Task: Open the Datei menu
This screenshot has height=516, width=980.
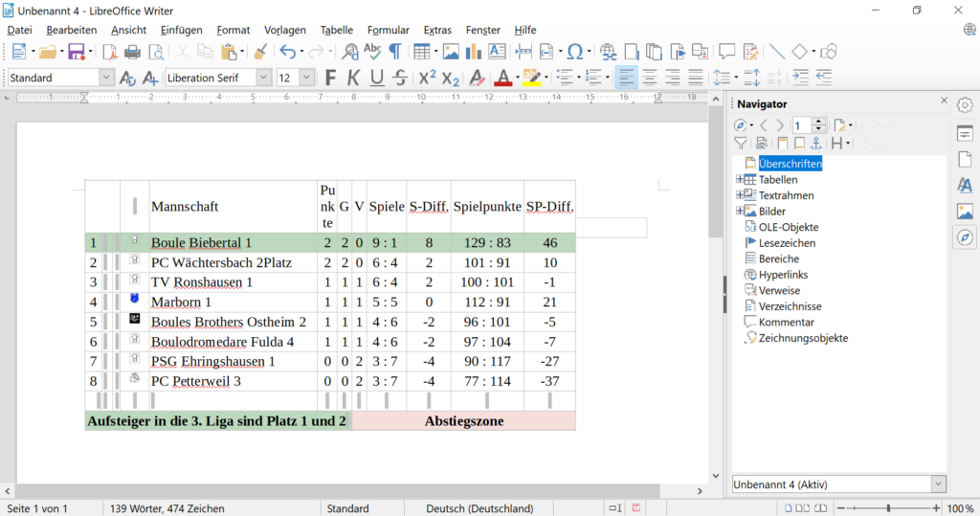Action: (x=19, y=30)
